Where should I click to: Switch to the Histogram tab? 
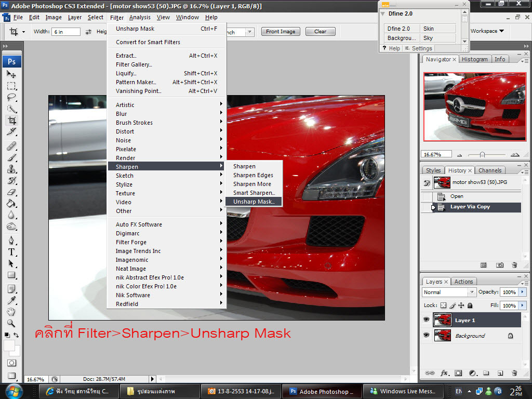point(475,59)
